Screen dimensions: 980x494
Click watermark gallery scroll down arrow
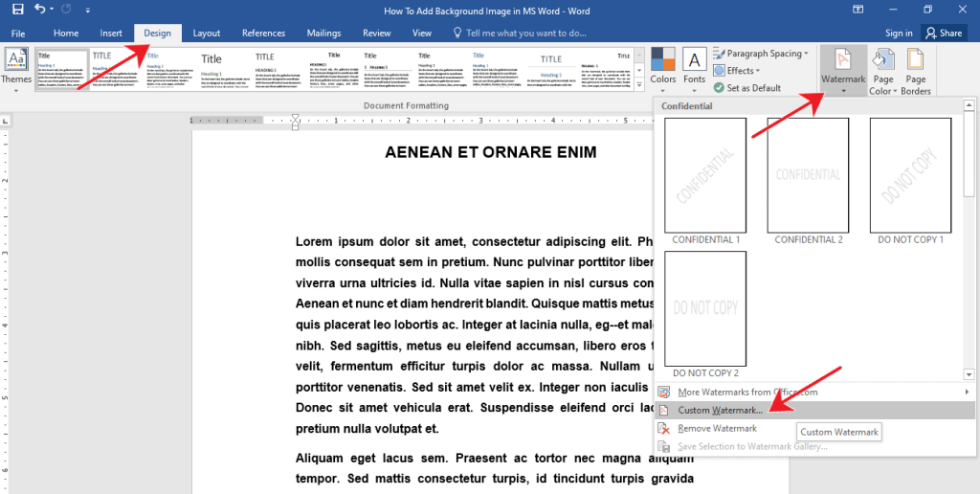pos(969,374)
